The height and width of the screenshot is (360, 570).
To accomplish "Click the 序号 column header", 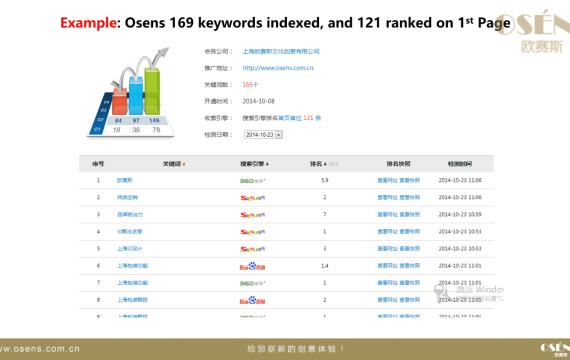I will pos(98,164).
